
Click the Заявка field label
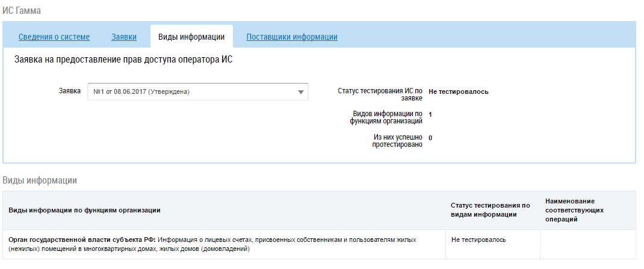point(70,90)
